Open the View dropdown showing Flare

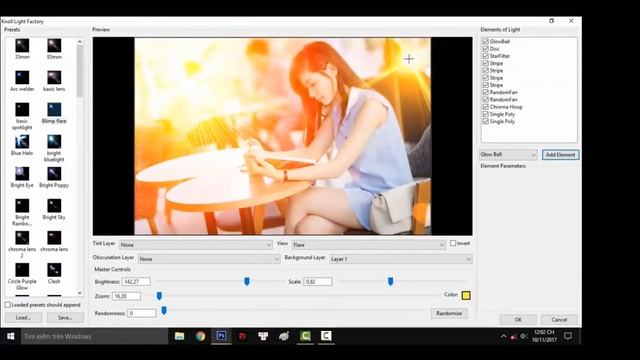[369, 245]
